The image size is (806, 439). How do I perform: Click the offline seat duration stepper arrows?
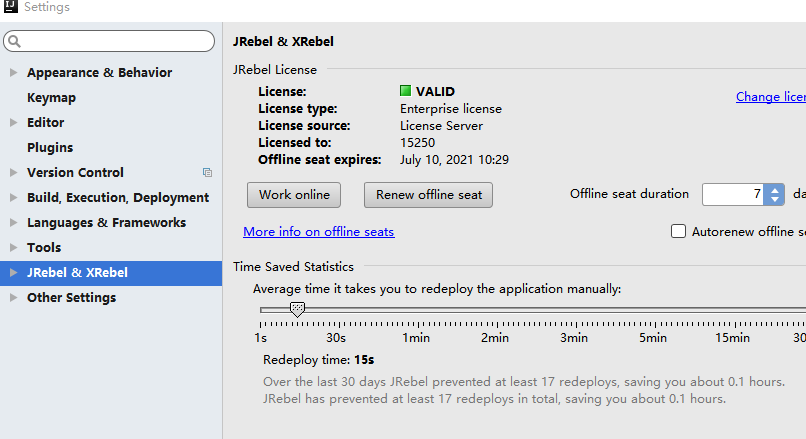pyautogui.click(x=773, y=194)
